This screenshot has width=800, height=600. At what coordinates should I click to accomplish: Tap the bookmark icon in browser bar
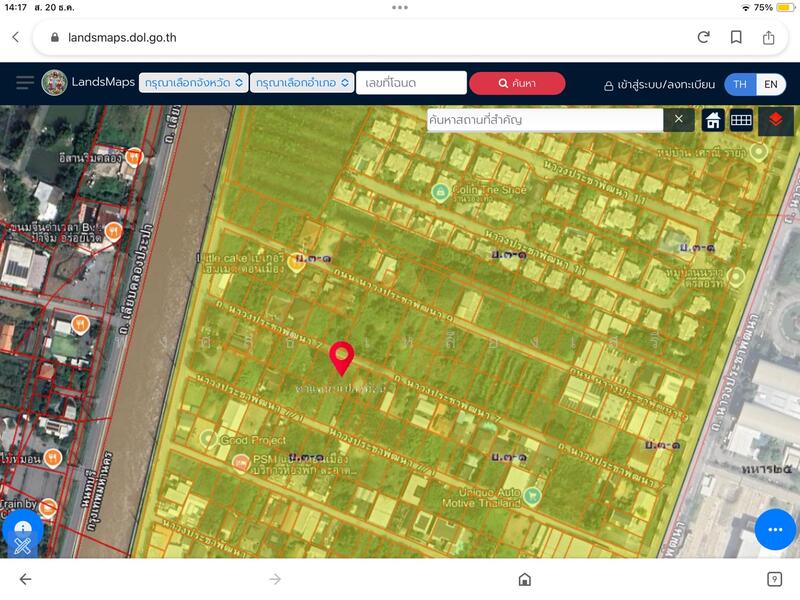pyautogui.click(x=736, y=37)
